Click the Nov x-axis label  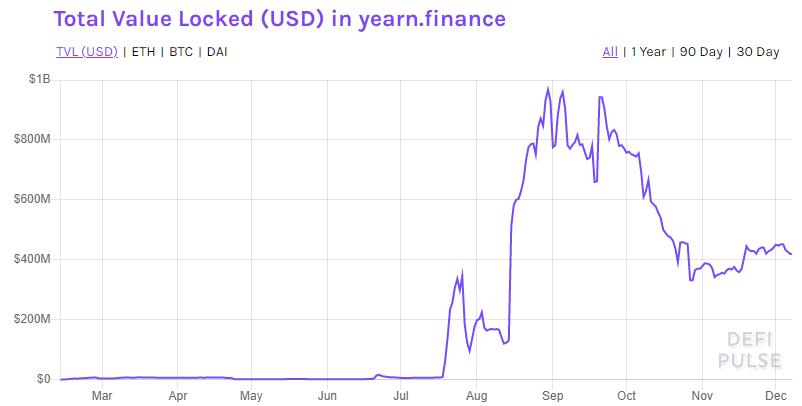(x=702, y=395)
